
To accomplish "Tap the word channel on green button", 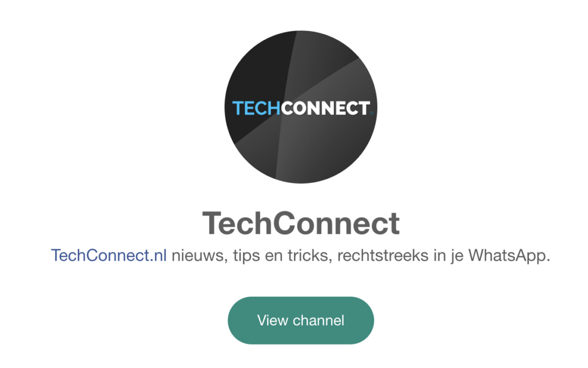I will [x=318, y=321].
